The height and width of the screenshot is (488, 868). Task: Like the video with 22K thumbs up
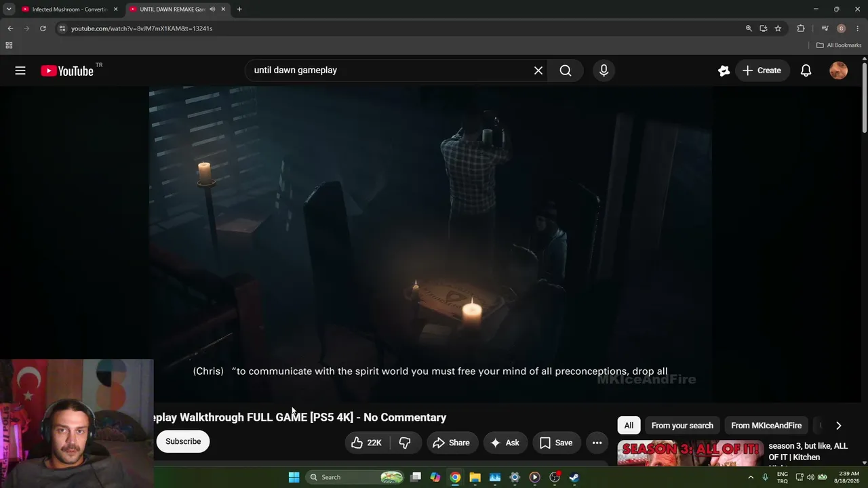[x=366, y=443]
